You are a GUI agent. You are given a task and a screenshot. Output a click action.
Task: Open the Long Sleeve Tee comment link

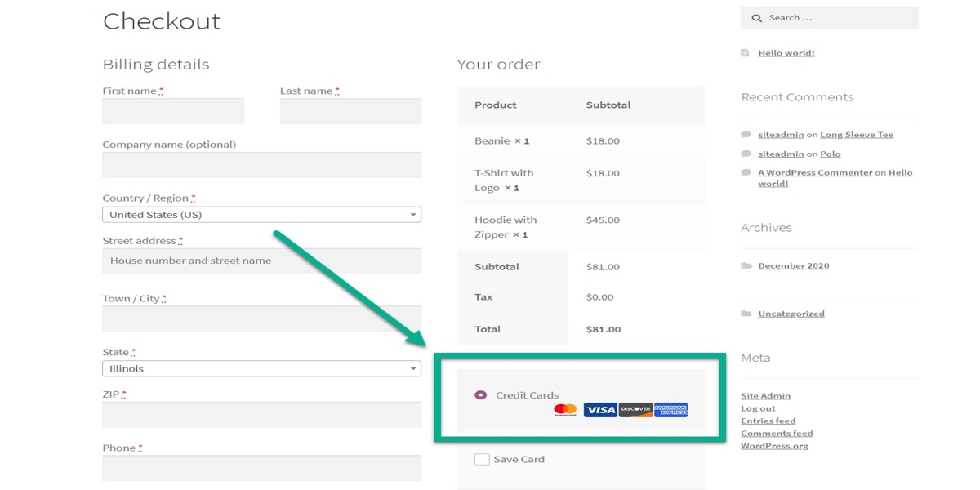pyautogui.click(x=856, y=135)
